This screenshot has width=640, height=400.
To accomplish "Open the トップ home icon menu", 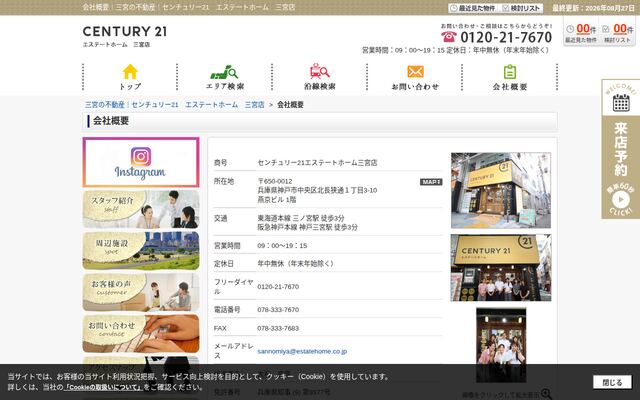I will coord(130,77).
